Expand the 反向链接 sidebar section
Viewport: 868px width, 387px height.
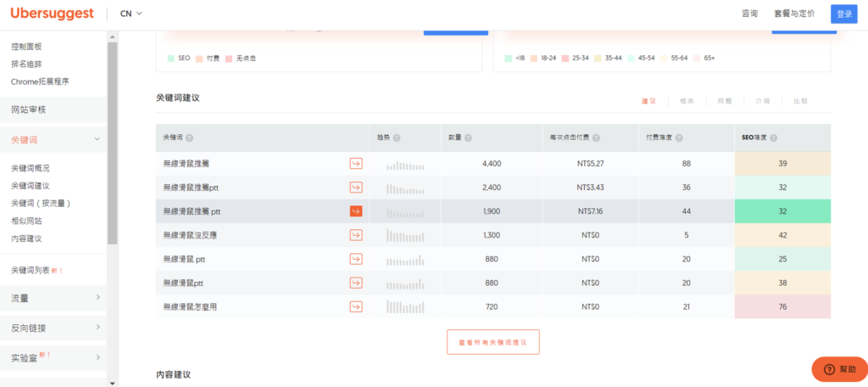pyautogui.click(x=97, y=328)
